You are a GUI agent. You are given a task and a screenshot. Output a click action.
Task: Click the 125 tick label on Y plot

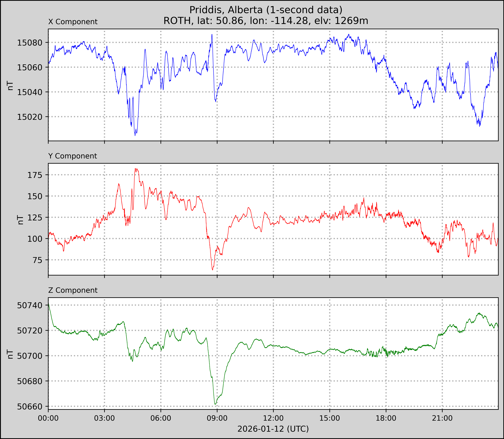coord(35,218)
